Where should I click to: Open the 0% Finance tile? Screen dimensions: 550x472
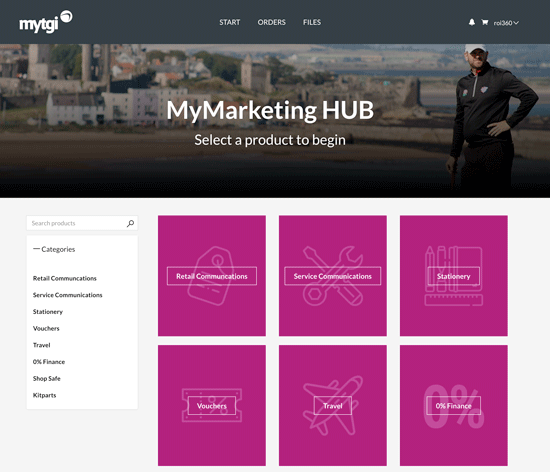click(454, 405)
